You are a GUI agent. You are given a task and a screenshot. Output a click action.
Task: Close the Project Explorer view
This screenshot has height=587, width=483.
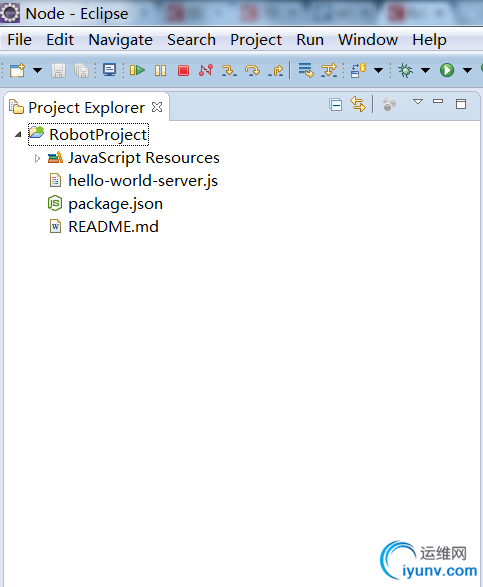tap(157, 107)
